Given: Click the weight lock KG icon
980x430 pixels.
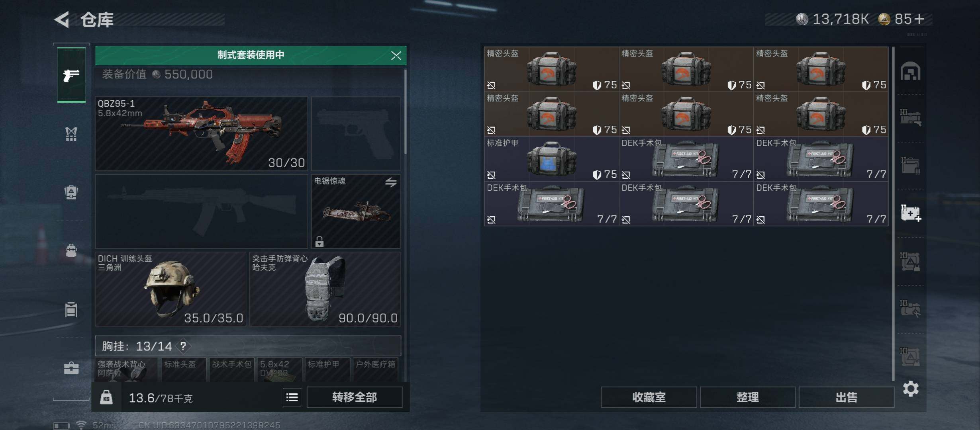Looking at the screenshot, I should [106, 397].
